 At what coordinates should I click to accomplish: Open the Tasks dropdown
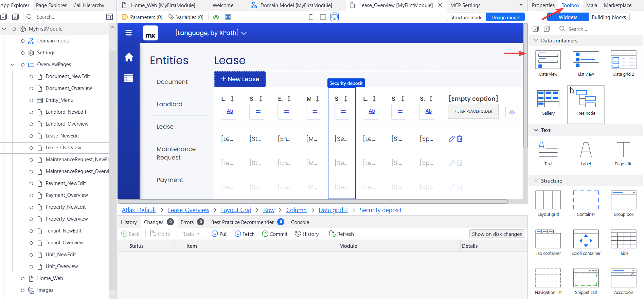[191, 234]
